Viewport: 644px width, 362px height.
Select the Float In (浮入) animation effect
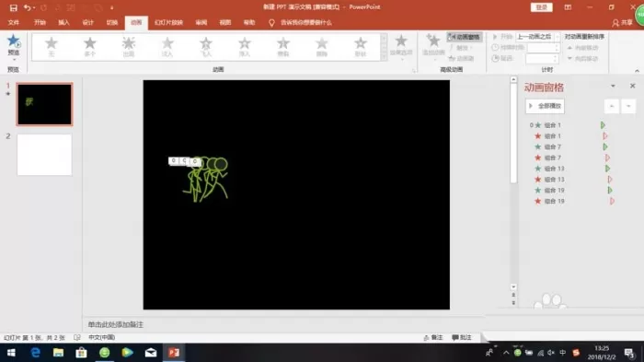coord(245,46)
